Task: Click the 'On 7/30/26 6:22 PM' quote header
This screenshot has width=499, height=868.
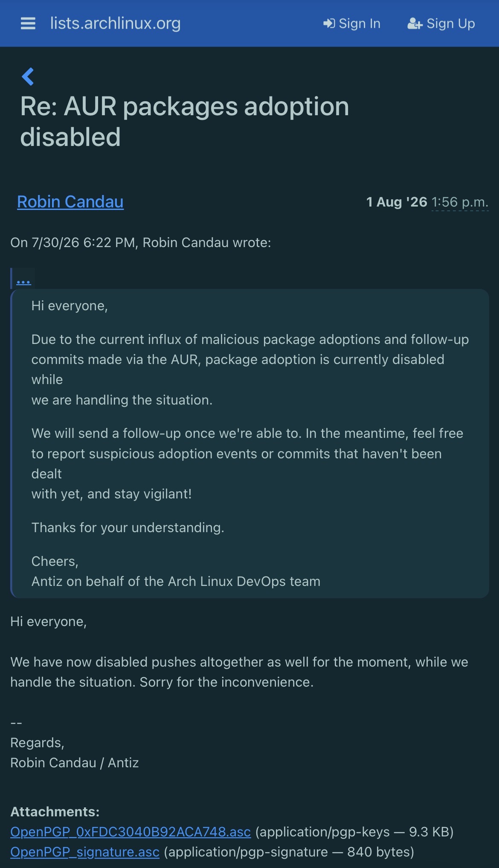Action: pyautogui.click(x=141, y=242)
